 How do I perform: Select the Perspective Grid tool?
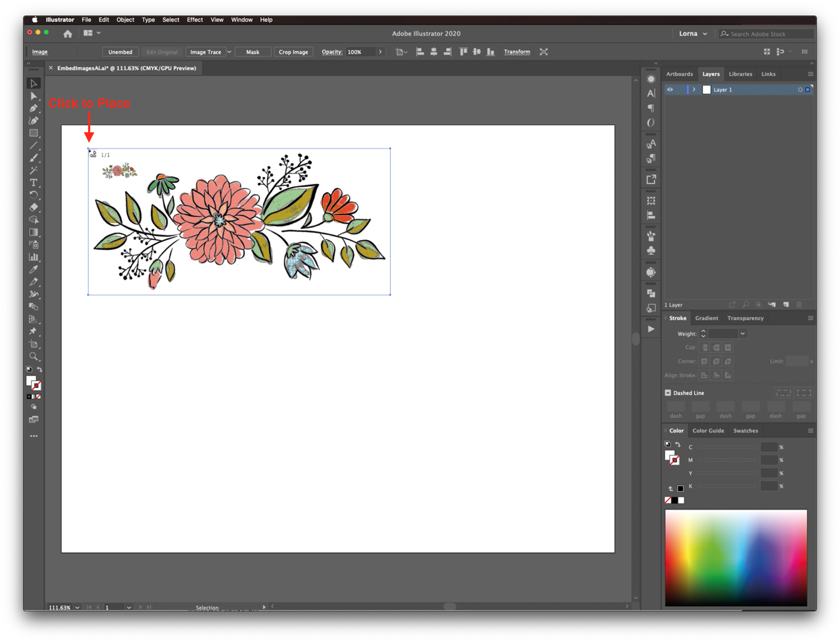coord(34,319)
